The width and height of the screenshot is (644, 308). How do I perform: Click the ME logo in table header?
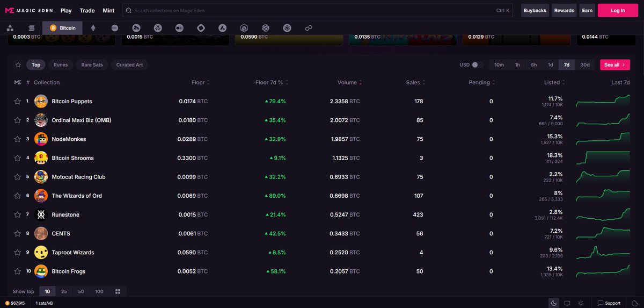point(18,82)
